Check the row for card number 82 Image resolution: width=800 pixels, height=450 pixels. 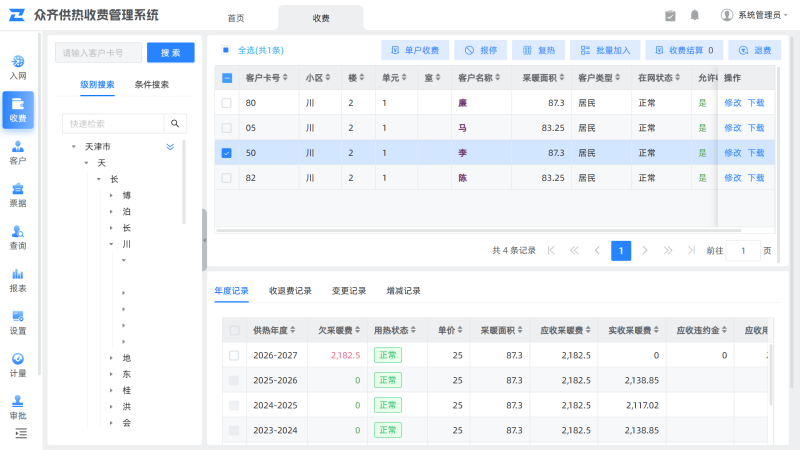click(x=227, y=178)
